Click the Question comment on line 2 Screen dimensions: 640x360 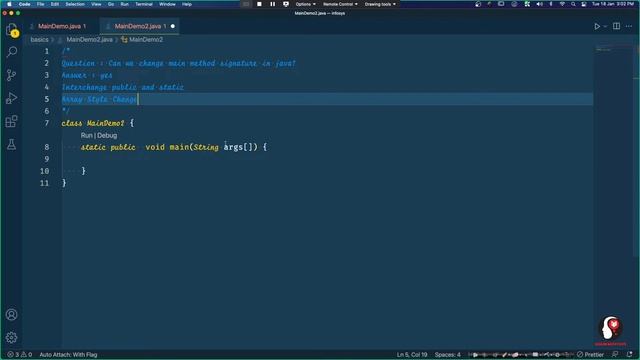pos(178,63)
